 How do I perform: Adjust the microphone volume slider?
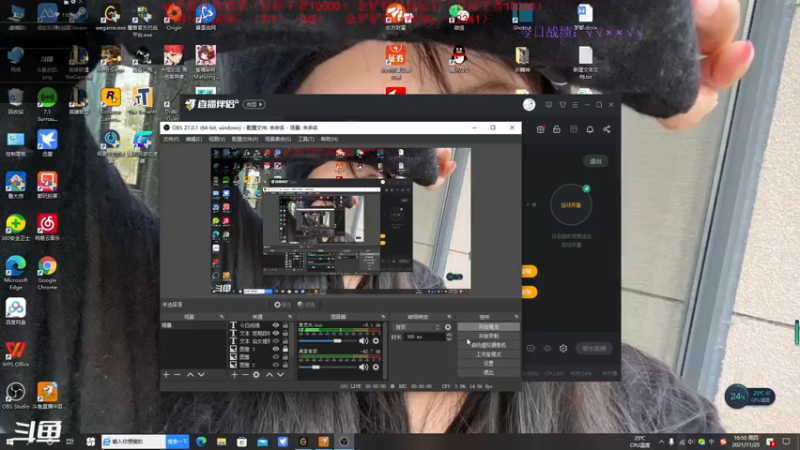328,340
